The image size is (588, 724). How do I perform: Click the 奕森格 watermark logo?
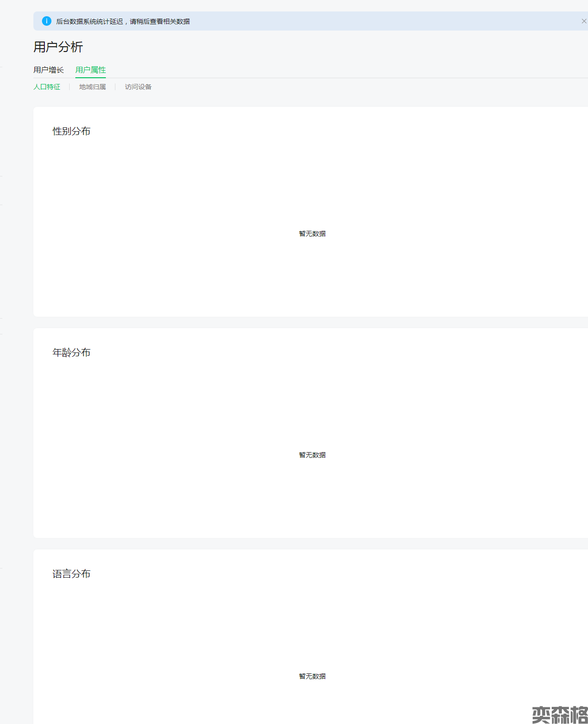(559, 714)
